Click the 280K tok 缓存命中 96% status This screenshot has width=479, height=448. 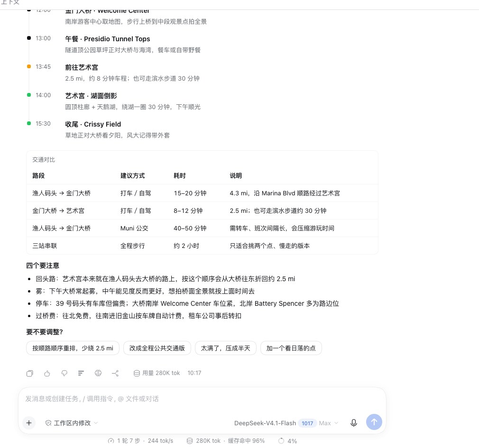[x=225, y=441]
